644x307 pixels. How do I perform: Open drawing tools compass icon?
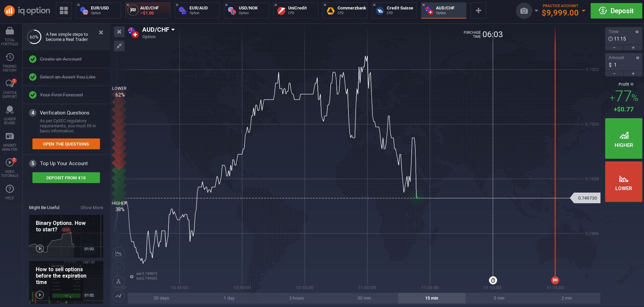[x=119, y=281]
